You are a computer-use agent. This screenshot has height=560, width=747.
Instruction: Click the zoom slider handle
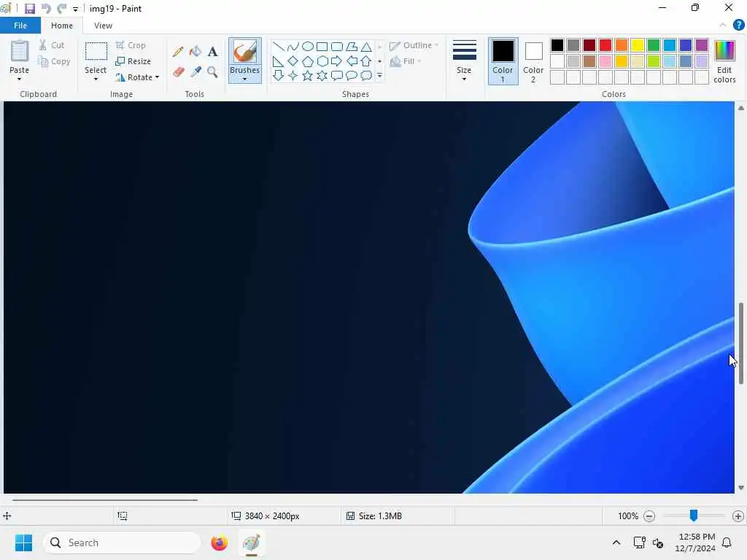tap(694, 516)
